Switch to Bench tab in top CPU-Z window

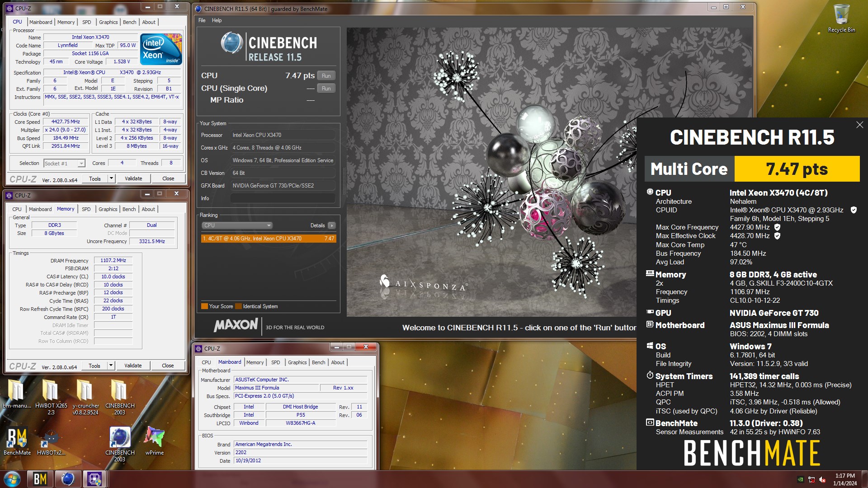(x=130, y=22)
